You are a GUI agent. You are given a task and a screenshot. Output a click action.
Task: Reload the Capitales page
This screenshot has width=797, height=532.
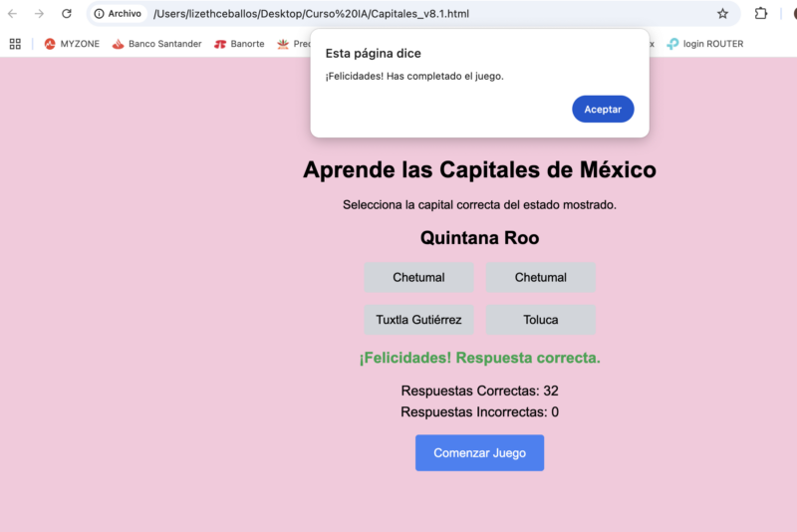[x=66, y=14]
